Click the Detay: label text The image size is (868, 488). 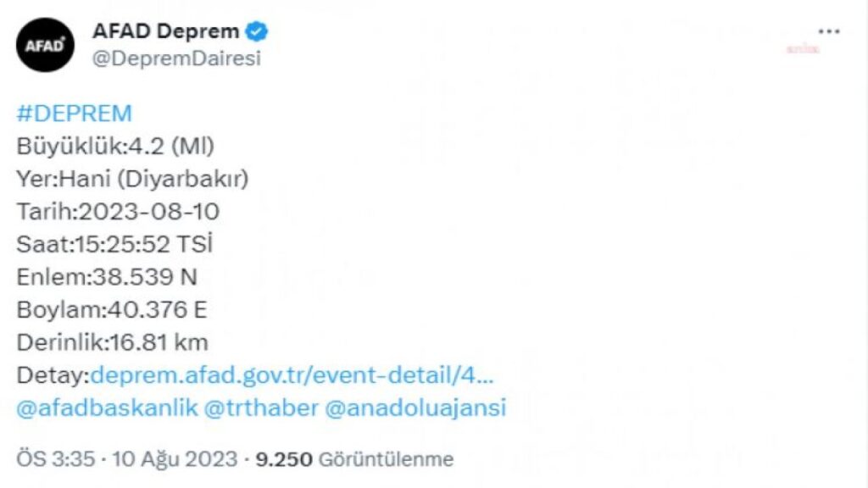click(x=53, y=375)
